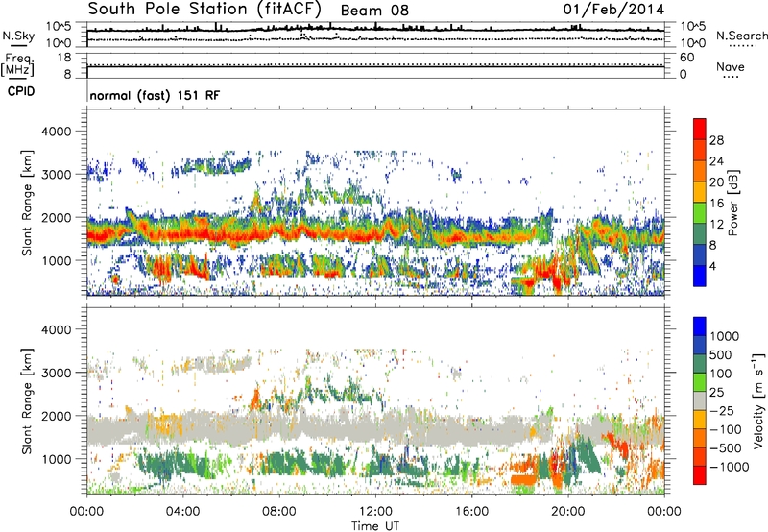Select the starting 00:00 time tick label
The image size is (768, 532).
[86, 512]
